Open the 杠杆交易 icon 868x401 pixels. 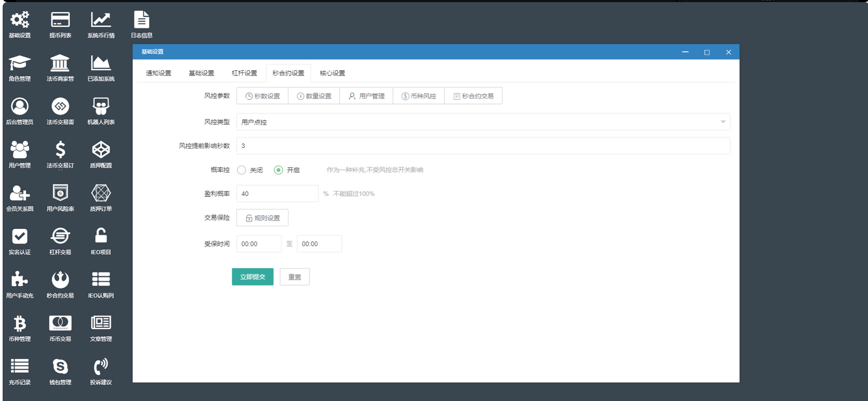click(60, 236)
